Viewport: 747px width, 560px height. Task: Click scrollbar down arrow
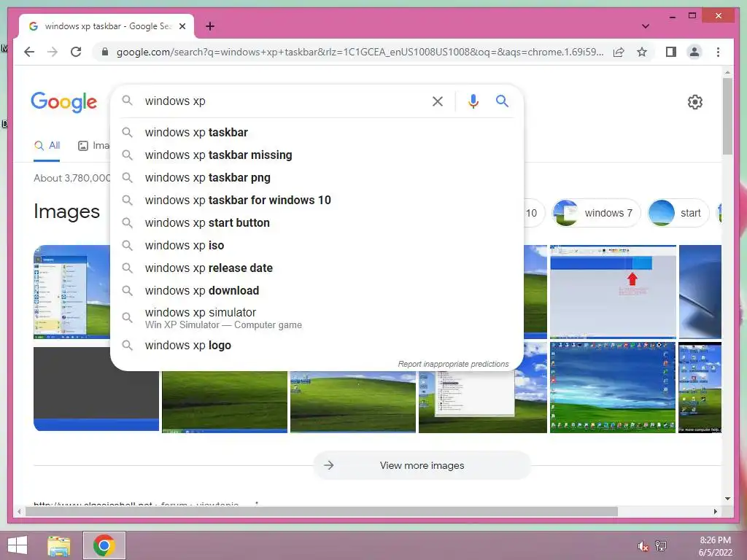[x=727, y=499]
